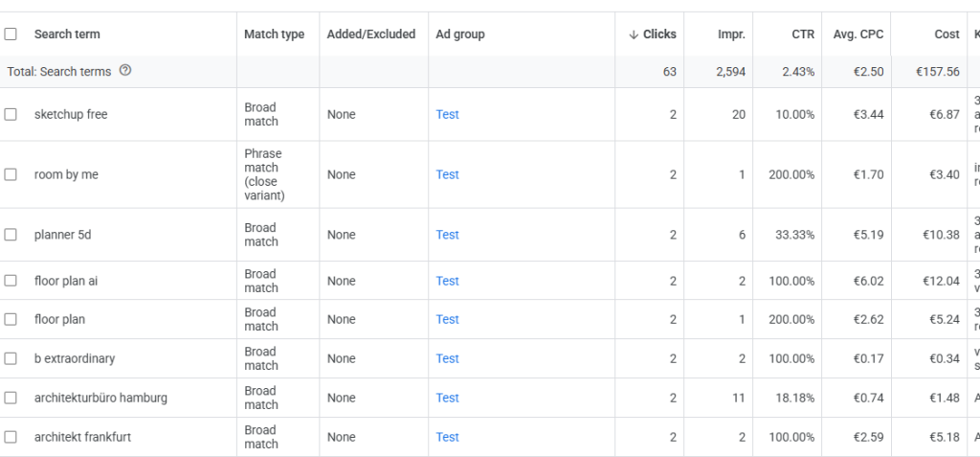Tick the architekt frankfurt checkbox
980x457 pixels.
11,437
